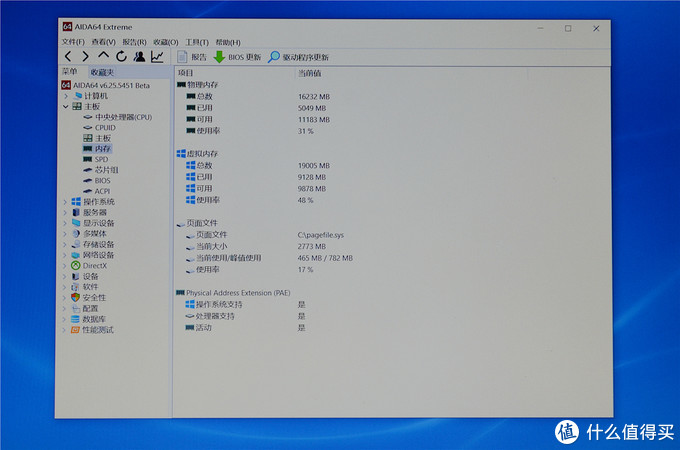This screenshot has height=450, width=680.
Task: Expand the 多媒体 tree node
Action: pyautogui.click(x=65, y=234)
